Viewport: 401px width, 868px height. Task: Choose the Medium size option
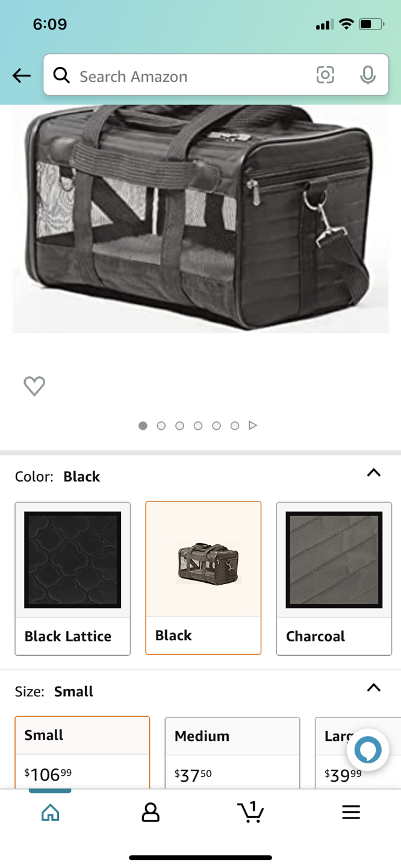232,753
